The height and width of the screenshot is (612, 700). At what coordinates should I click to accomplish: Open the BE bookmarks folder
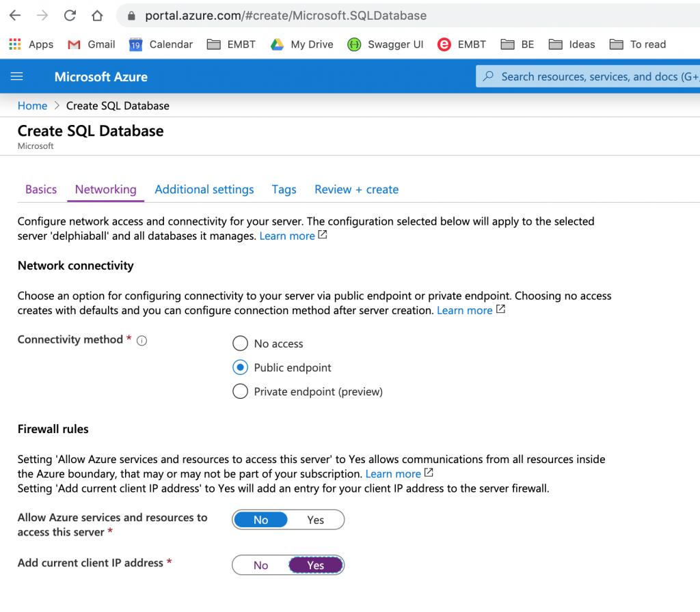point(517,44)
